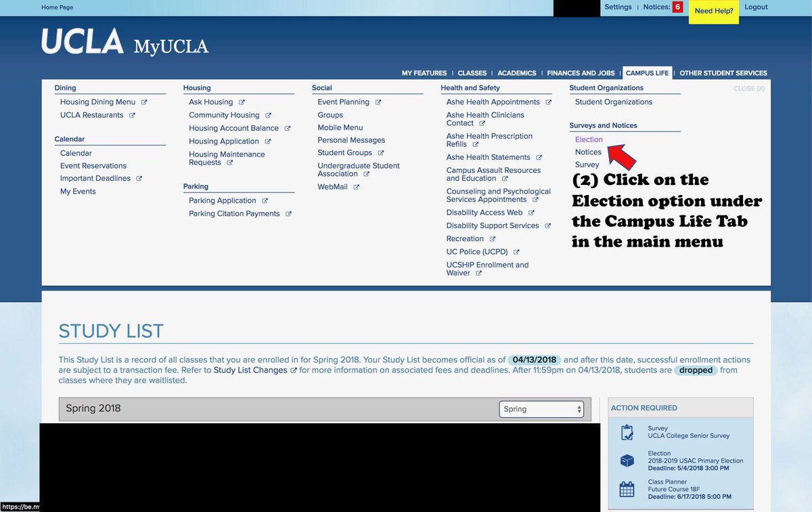Click external link icon beside UCLA Restaurants
812x512 pixels.
[132, 115]
